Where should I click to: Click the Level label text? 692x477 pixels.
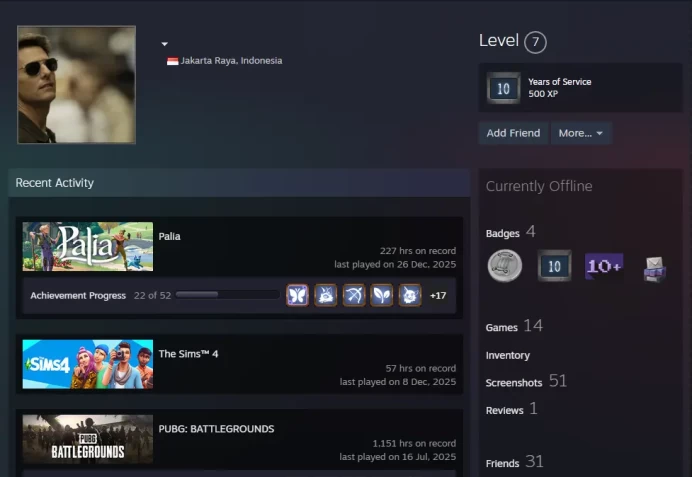499,41
